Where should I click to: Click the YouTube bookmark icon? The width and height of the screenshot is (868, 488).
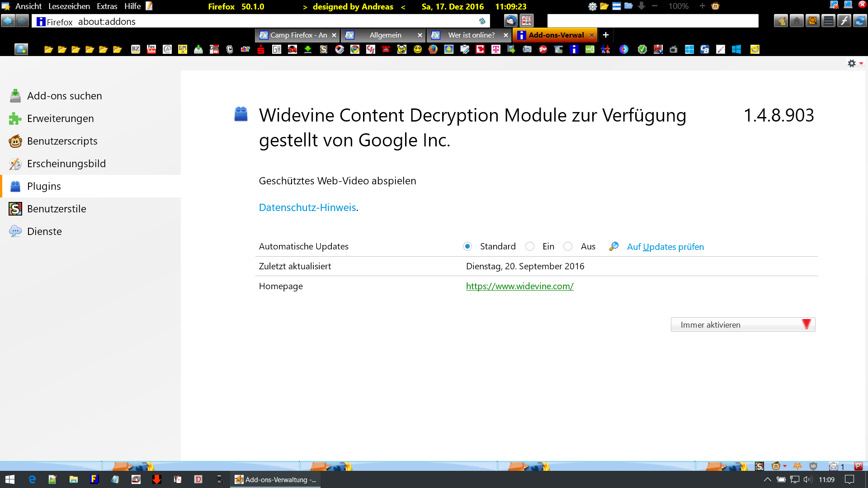coord(151,49)
